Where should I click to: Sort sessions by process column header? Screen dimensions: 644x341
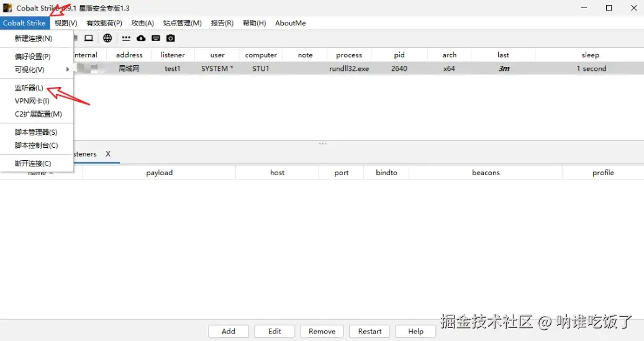pos(349,55)
